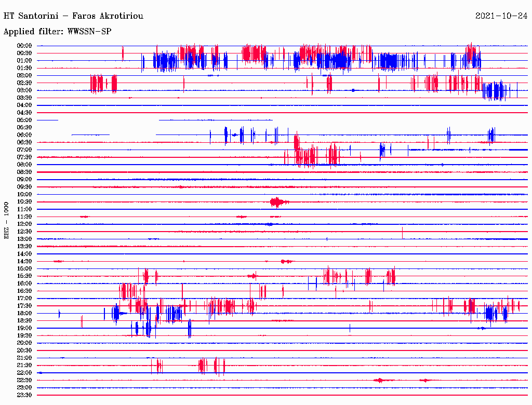Select the 23:00 time label

click(x=24, y=388)
